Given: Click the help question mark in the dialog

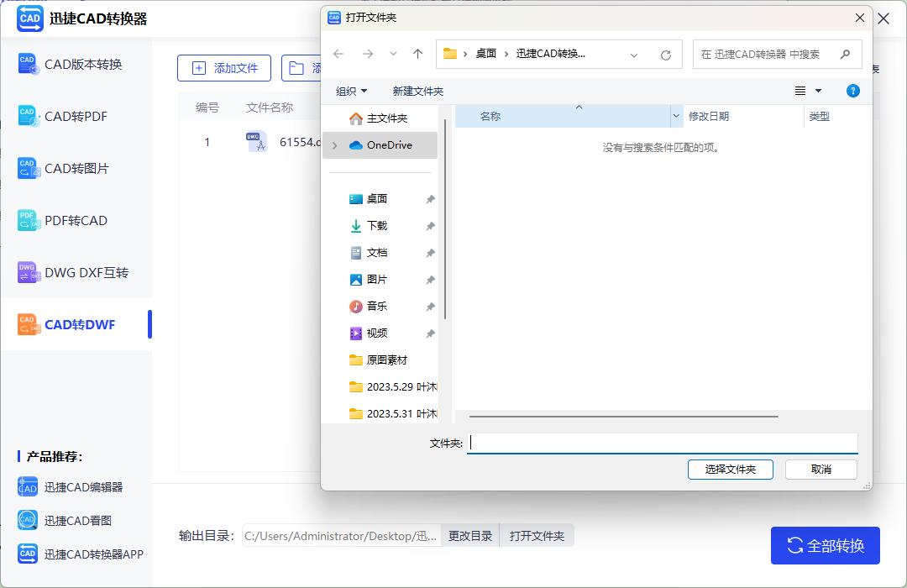Looking at the screenshot, I should 852,91.
